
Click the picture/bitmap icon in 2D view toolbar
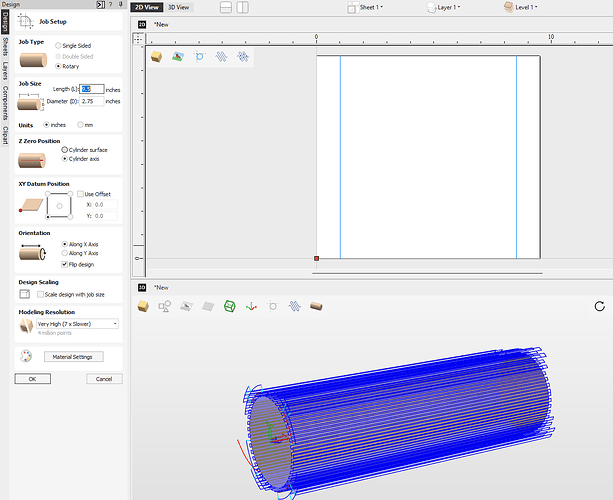(x=178, y=57)
